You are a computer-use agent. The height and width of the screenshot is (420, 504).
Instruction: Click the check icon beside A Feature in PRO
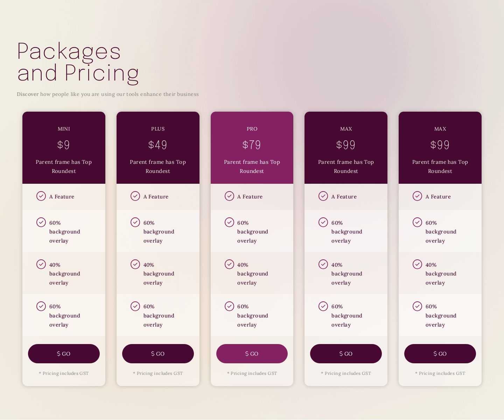229,196
